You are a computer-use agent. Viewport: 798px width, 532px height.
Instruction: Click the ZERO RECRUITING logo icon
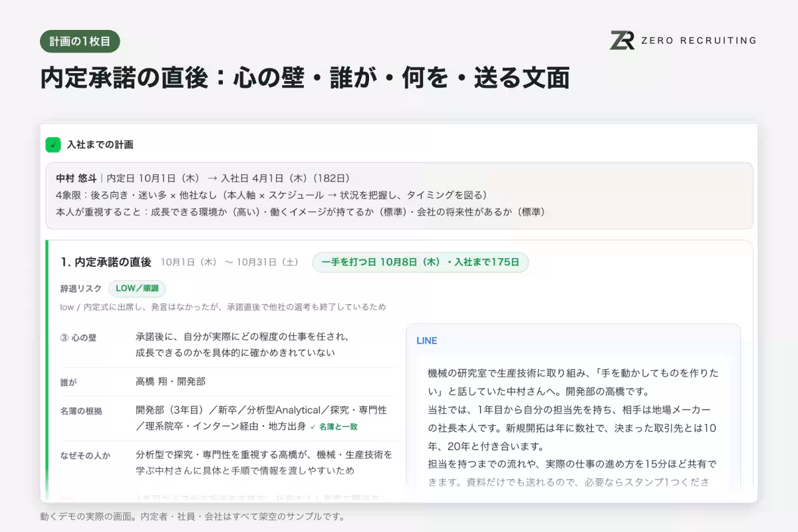(x=622, y=40)
